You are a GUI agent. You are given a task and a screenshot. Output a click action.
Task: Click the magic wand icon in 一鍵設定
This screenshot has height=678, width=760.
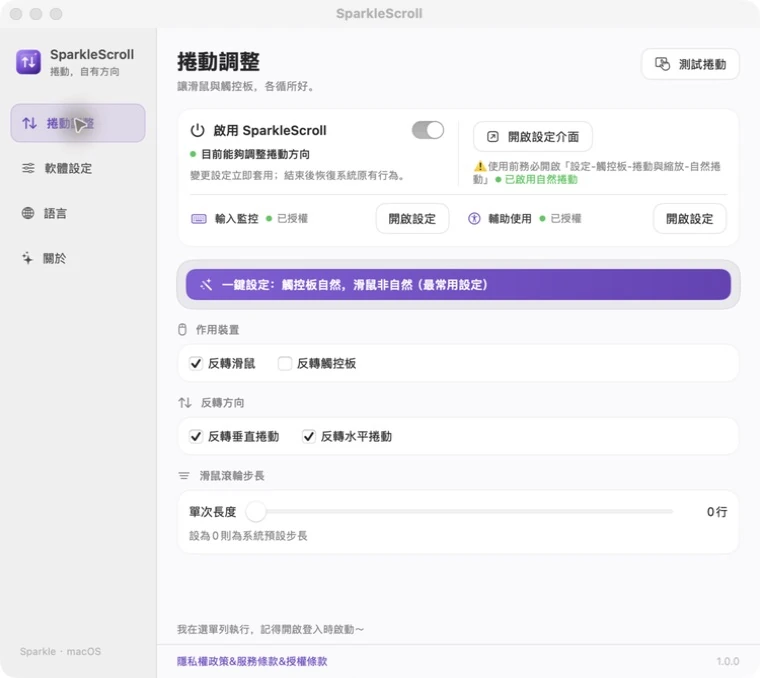(206, 284)
